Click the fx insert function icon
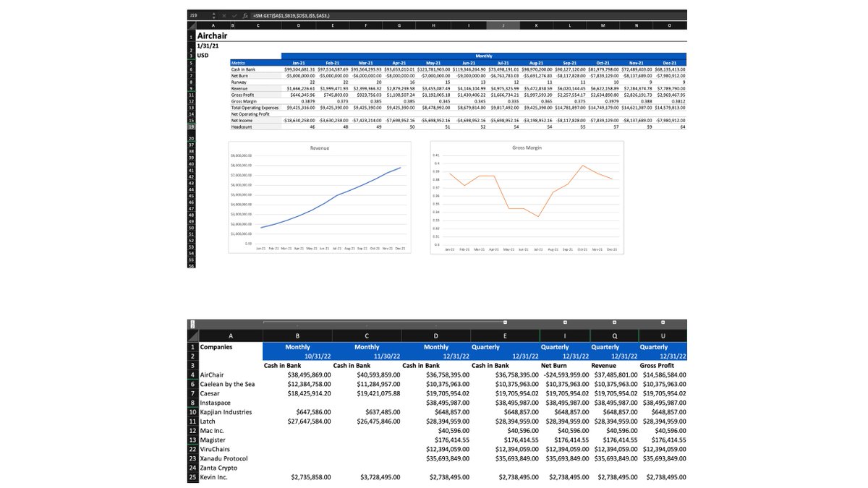 (x=245, y=15)
